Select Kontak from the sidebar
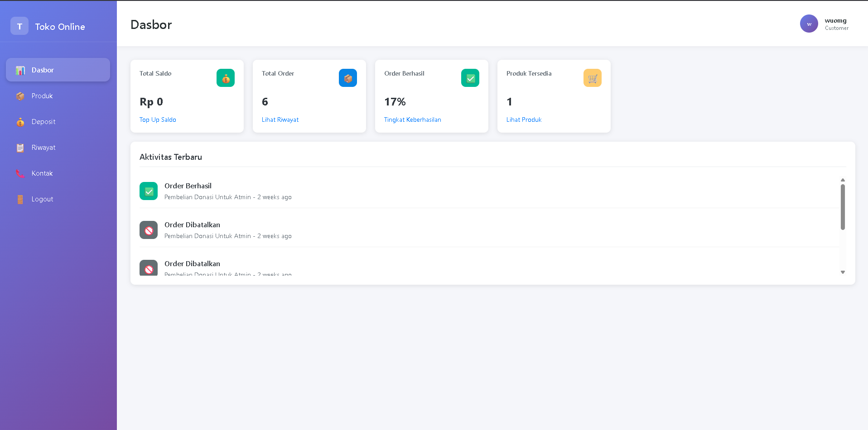This screenshot has width=868, height=430. [42, 173]
